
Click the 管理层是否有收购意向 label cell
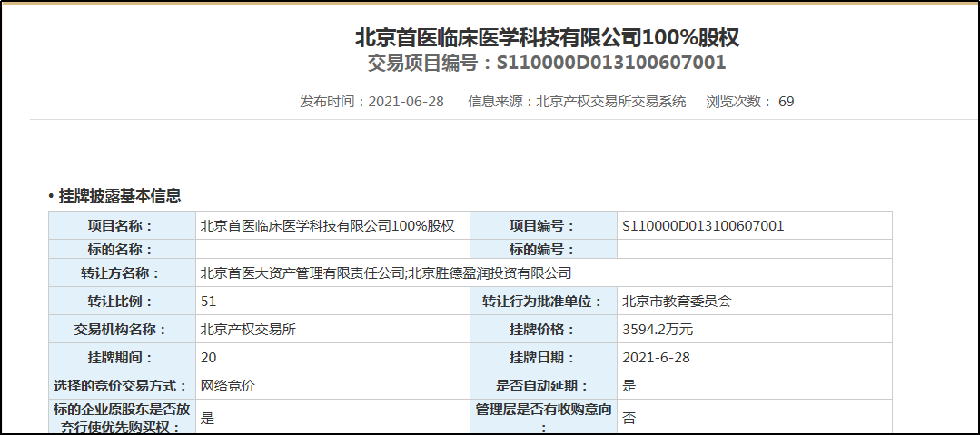(542, 417)
